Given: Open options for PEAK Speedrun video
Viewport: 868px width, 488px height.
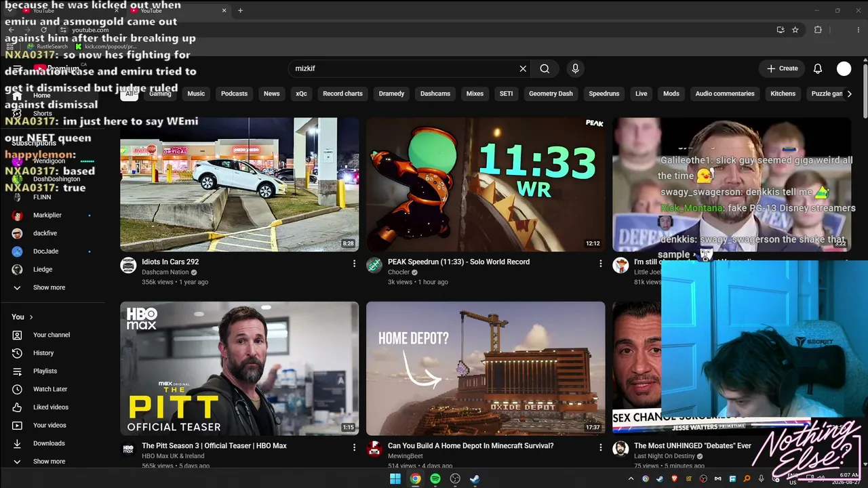Looking at the screenshot, I should click(x=600, y=263).
